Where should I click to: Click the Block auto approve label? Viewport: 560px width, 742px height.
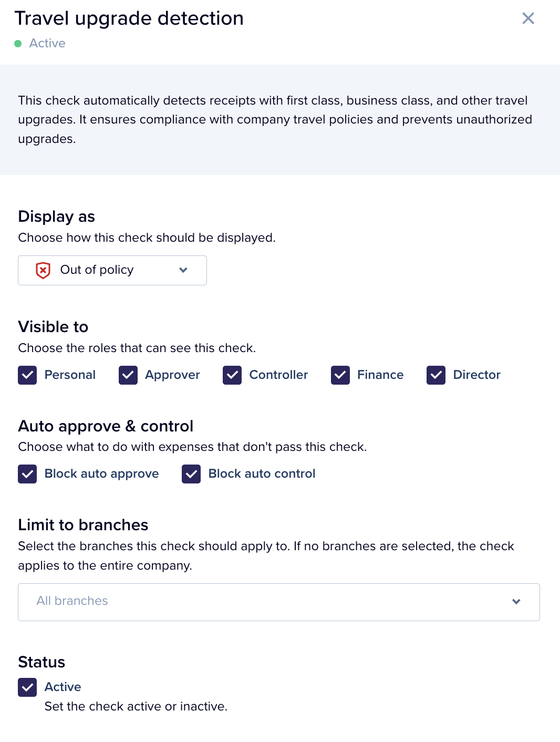(101, 474)
